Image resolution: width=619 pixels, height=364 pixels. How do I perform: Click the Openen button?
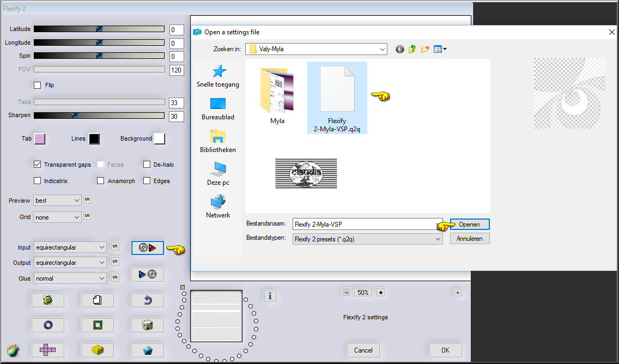(x=469, y=225)
